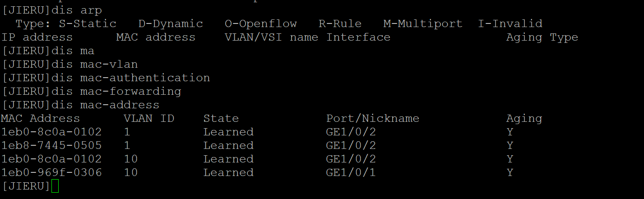The width and height of the screenshot is (644, 199).
Task: Click the "IP address" column header
Action: coord(37,37)
